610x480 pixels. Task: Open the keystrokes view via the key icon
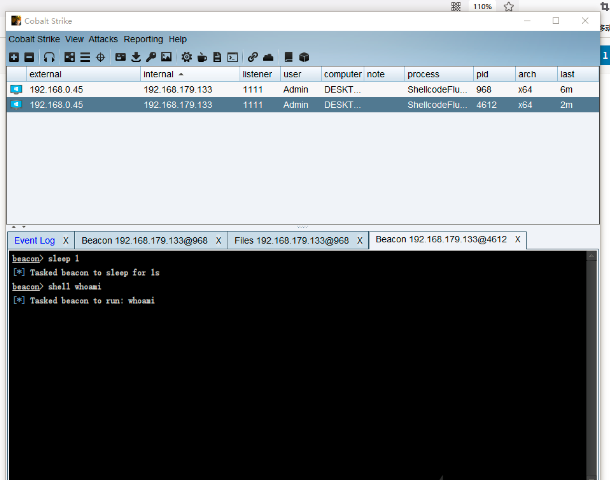click(x=151, y=57)
